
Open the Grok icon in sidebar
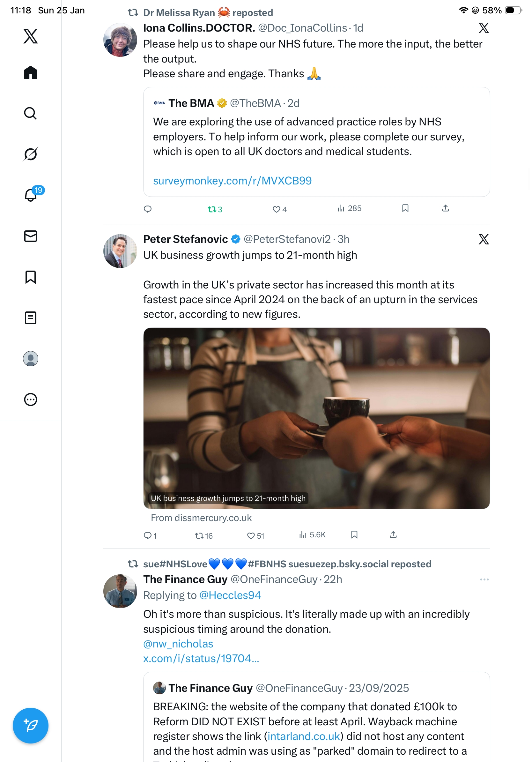pyautogui.click(x=31, y=154)
